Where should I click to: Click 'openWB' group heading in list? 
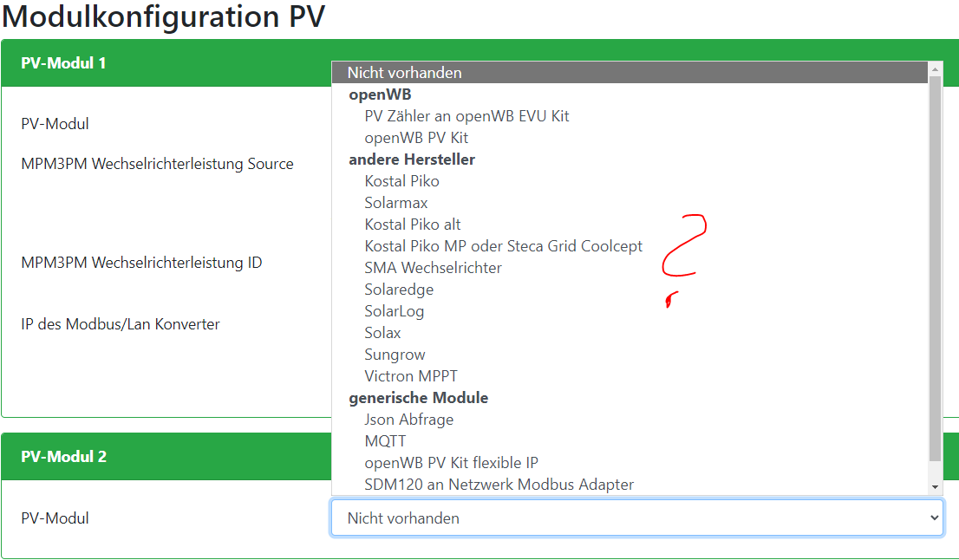click(380, 94)
